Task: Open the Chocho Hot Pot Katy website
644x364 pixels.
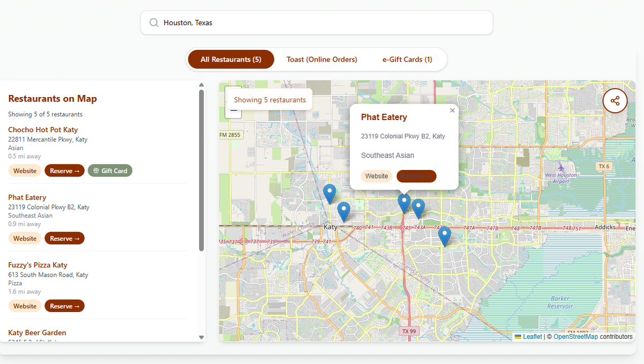Action: 25,170
